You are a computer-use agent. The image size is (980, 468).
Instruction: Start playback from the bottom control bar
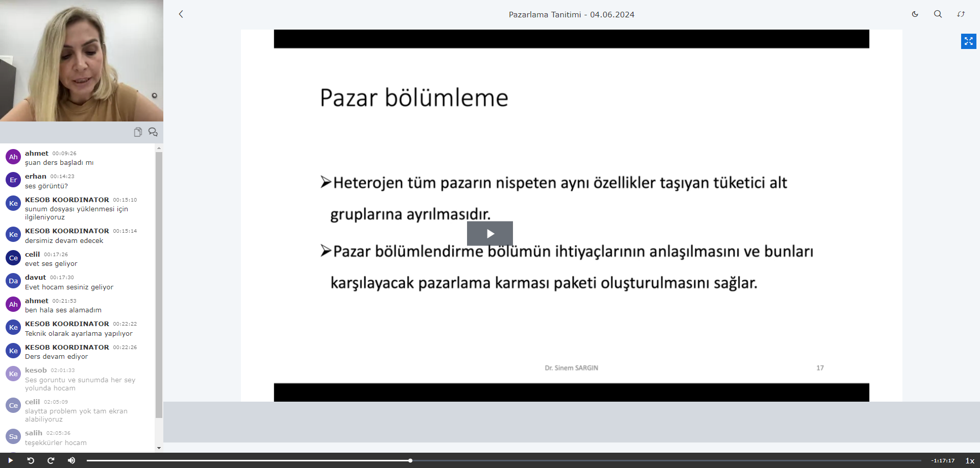coord(10,460)
